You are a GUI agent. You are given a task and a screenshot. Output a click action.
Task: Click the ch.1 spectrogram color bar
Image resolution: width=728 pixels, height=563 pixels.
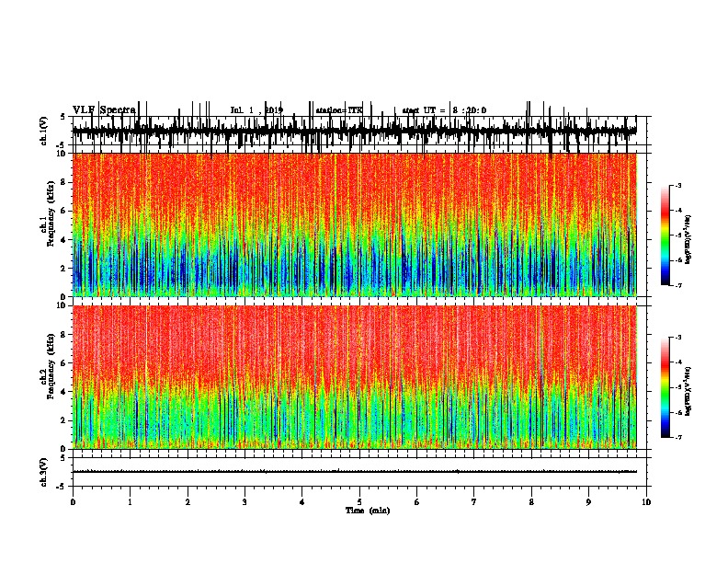665,236
